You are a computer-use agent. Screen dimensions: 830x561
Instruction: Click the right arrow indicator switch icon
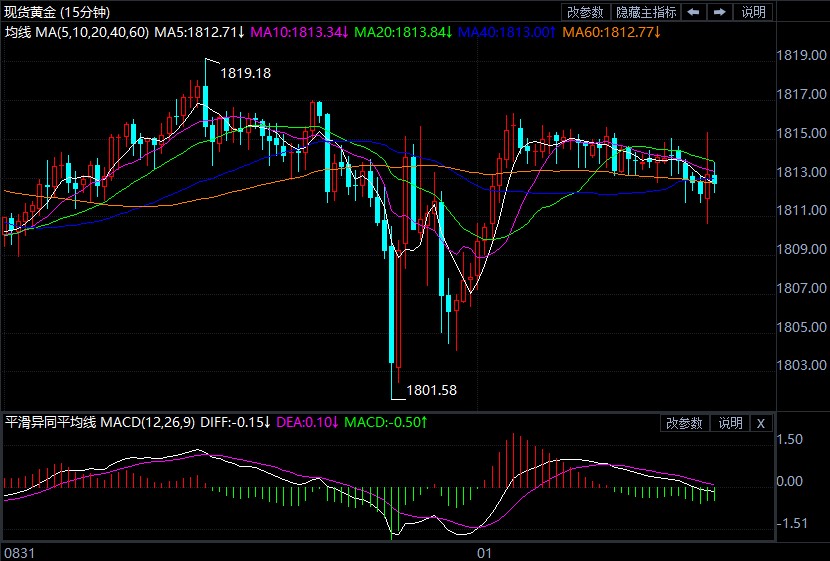(x=719, y=12)
